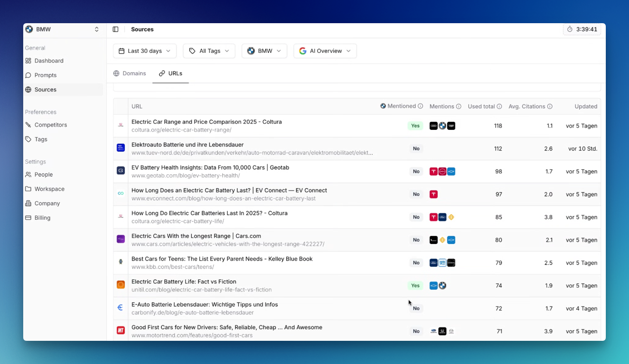Image resolution: width=629 pixels, height=364 pixels.
Task: Click the Geotab favicon in the table
Action: click(x=121, y=171)
